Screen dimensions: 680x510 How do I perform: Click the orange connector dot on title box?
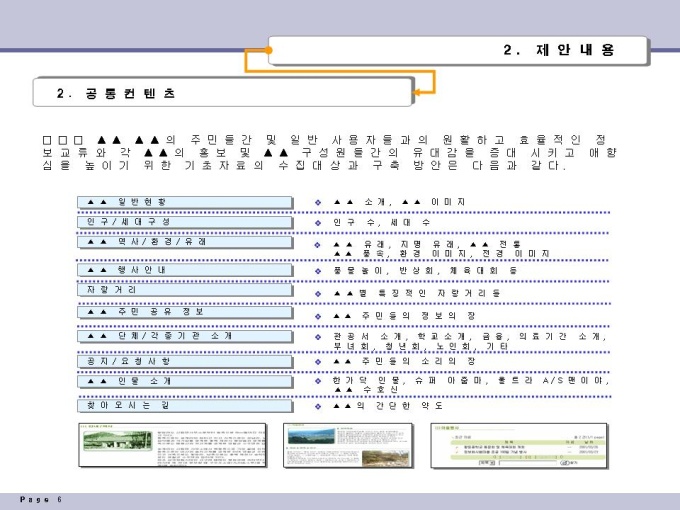pyautogui.click(x=268, y=50)
